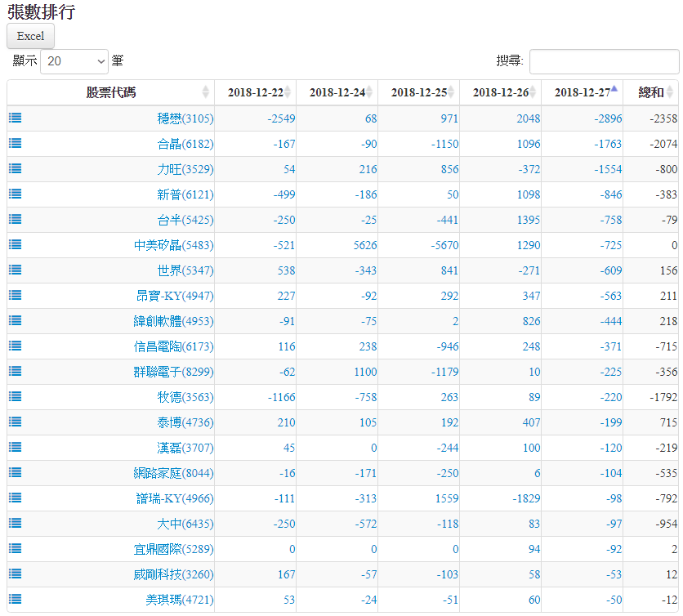The width and height of the screenshot is (683, 616).
Task: Click the list icon beside 穩懋(3105)
Action: pyautogui.click(x=15, y=118)
